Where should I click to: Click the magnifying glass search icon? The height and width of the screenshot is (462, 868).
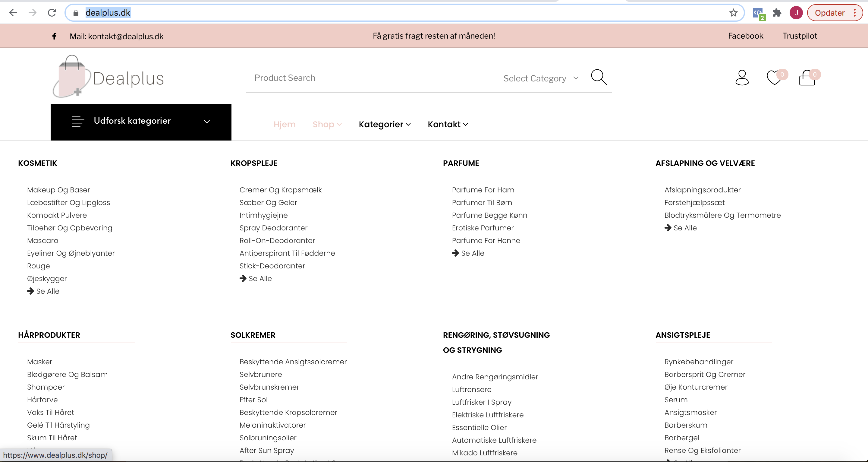click(x=599, y=77)
